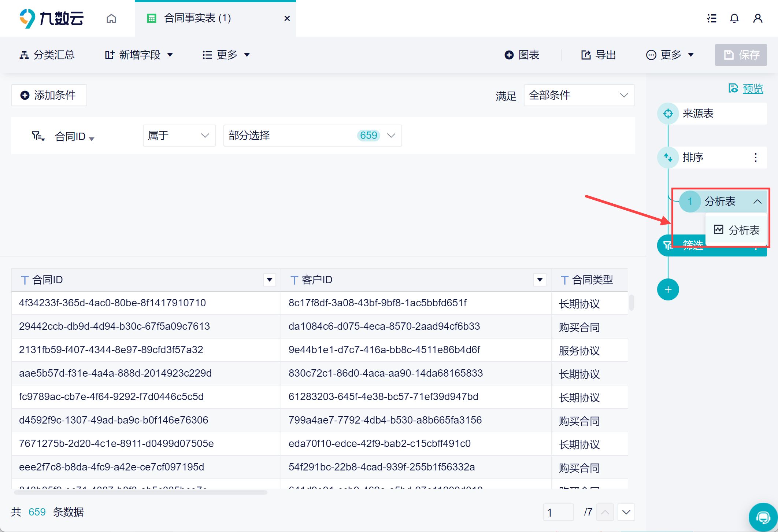Click the home icon
The image size is (778, 532).
pyautogui.click(x=111, y=18)
